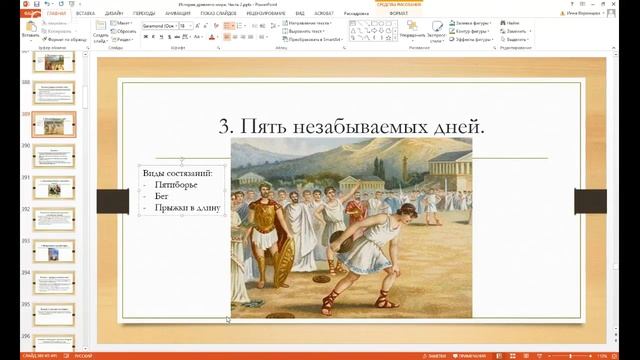Toggle italic (К) formatting
This screenshot has height=360, width=640.
coord(153,37)
